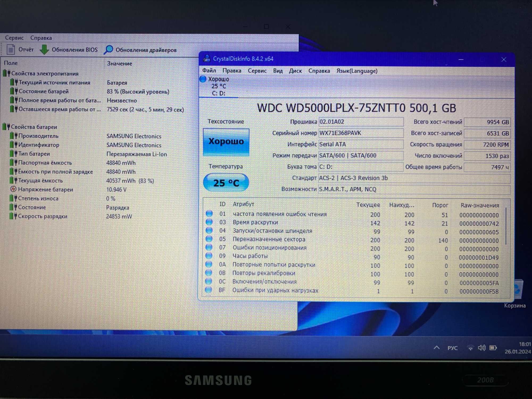Screen dimensions: 532x399
Task: Open the Диск menu in CrystalDiskInfo
Action: [295, 71]
